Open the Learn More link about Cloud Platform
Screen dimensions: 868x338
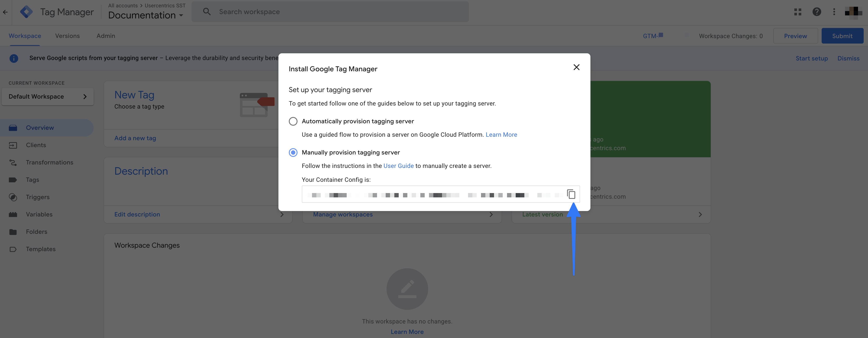[501, 135]
